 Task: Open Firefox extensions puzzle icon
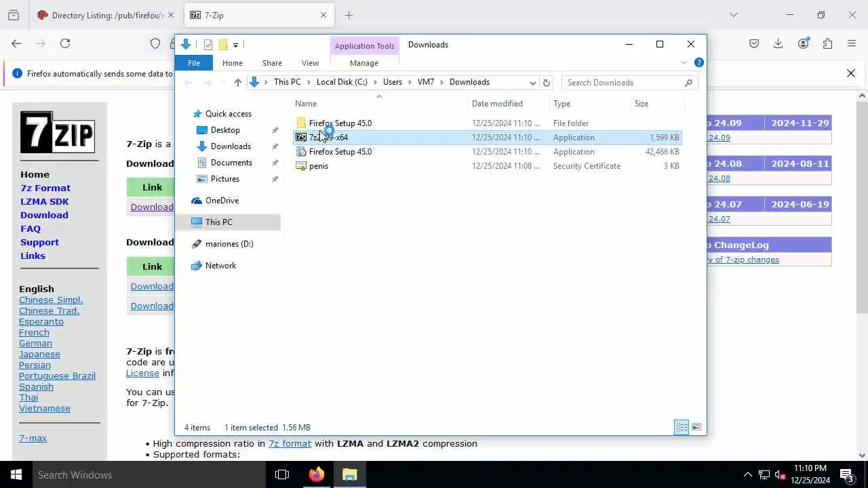point(827,43)
